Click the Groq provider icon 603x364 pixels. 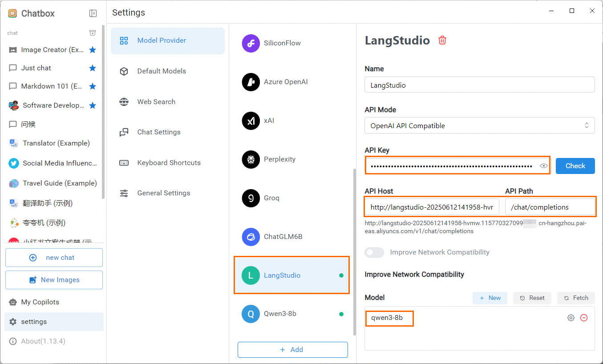251,198
